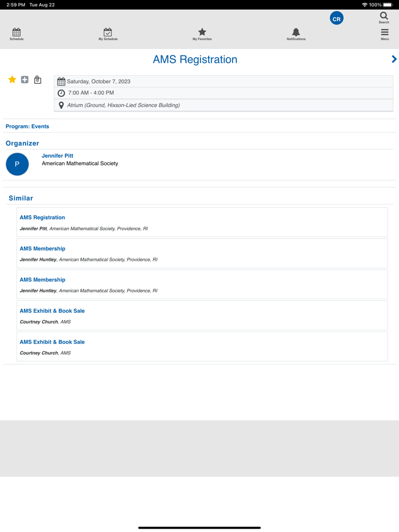The height and width of the screenshot is (532, 399).
Task: Tap the P organizer avatar
Action: click(x=17, y=164)
